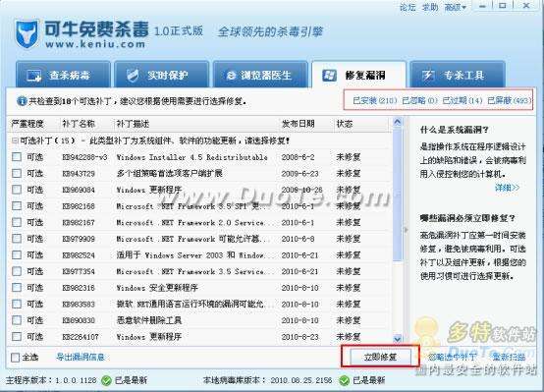Click the 详细>> link in the side panel
Image resolution: width=544 pixels, height=392 pixels.
(508, 188)
